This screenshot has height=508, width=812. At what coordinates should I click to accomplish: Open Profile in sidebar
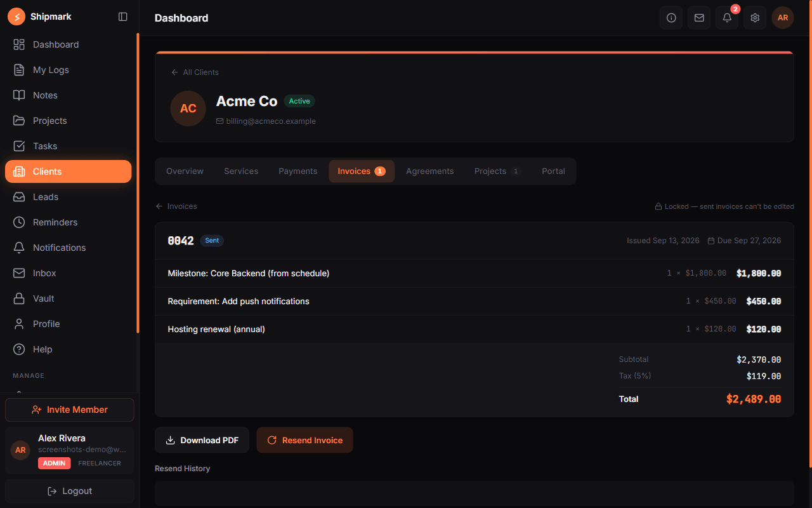(x=69, y=324)
